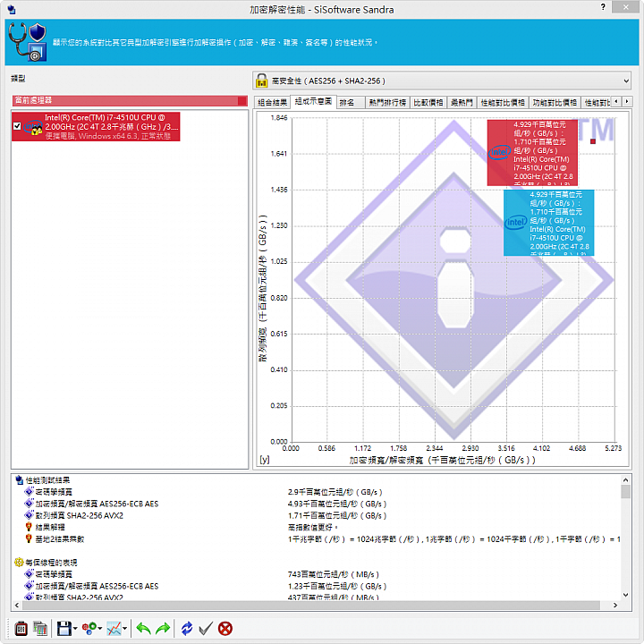Viewport: 644px width, 644px height.
Task: Click horizontal scrollbar left arrow
Action: pos(17,605)
